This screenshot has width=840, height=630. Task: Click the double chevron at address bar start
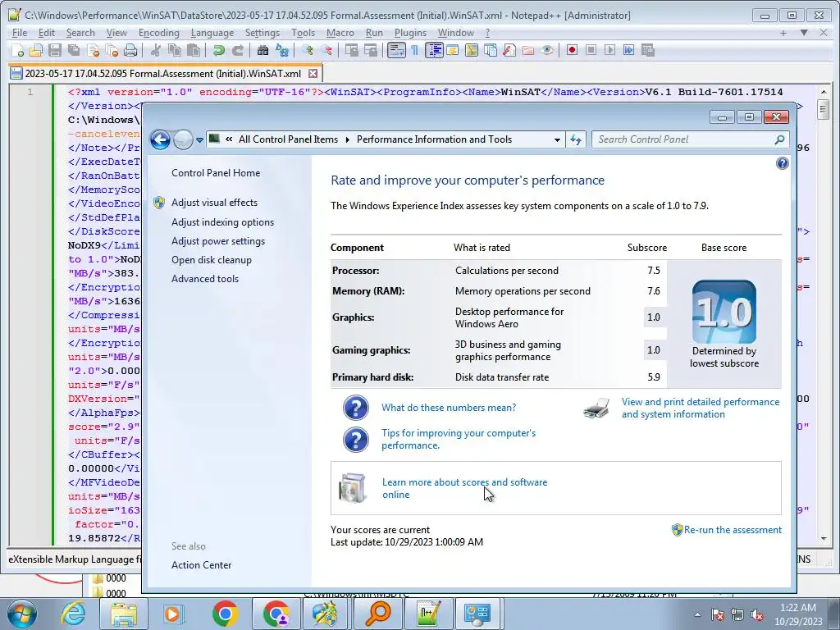[x=229, y=139]
